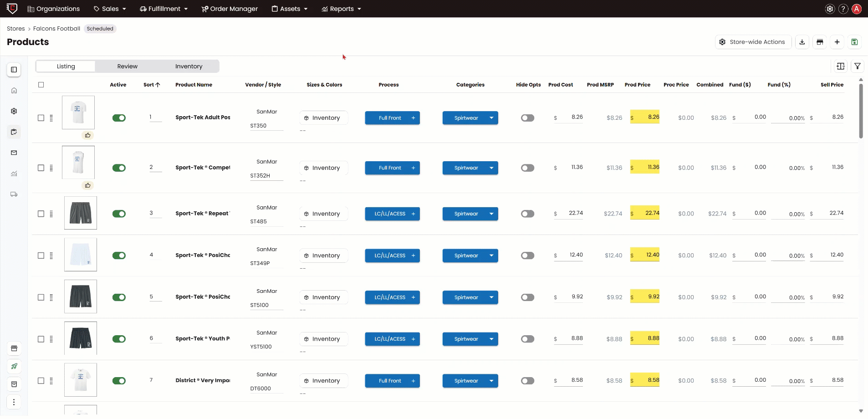This screenshot has width=868, height=419.
Task: Open the help question mark icon
Action: [843, 9]
